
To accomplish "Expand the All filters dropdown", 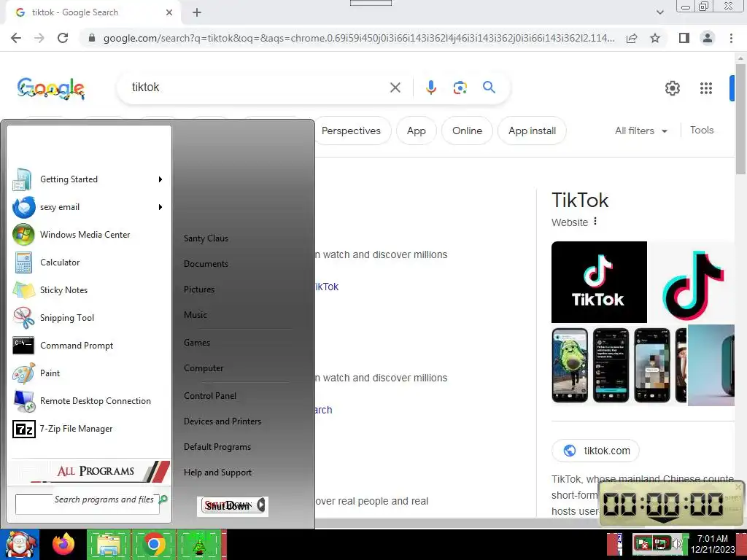I will coord(640,131).
